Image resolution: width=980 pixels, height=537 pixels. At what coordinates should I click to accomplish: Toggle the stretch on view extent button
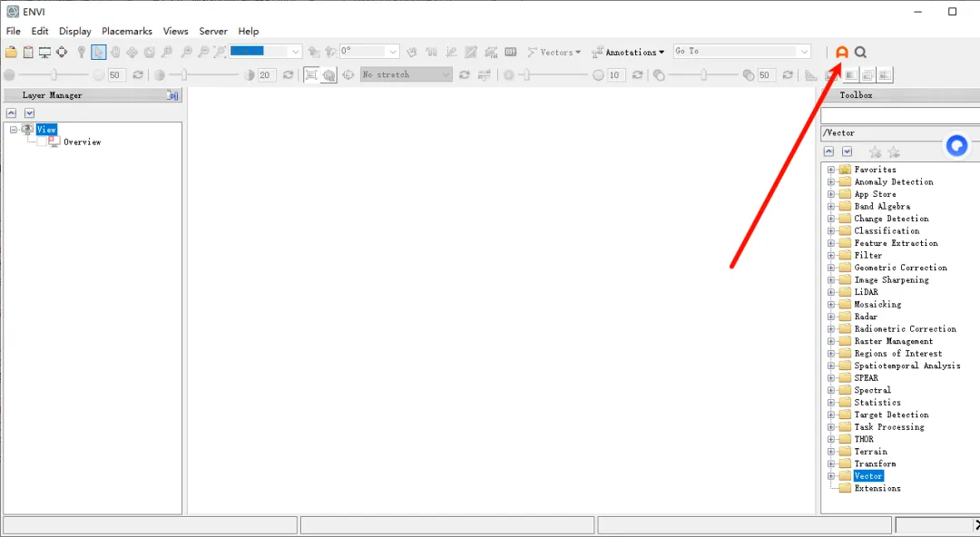tap(311, 75)
